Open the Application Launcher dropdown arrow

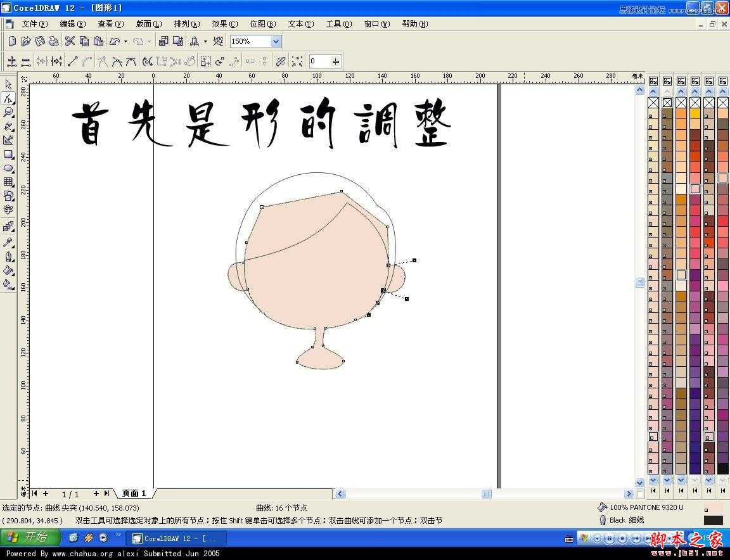point(205,41)
